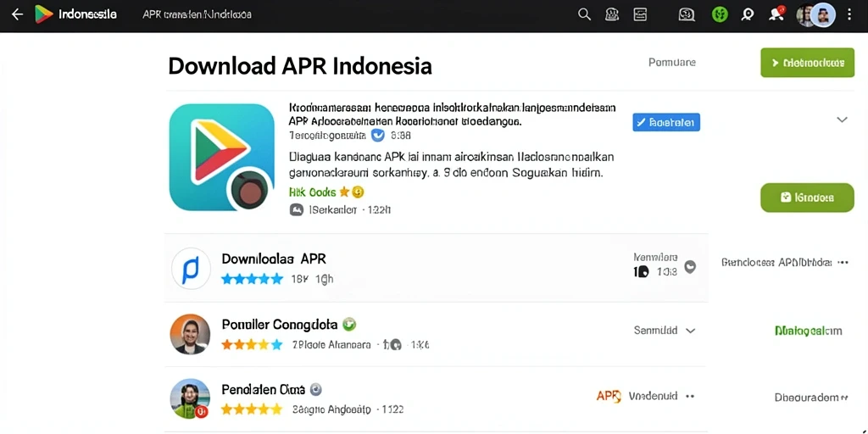868x434 pixels.
Task: Click the green button beside Pomuare
Action: [x=807, y=63]
